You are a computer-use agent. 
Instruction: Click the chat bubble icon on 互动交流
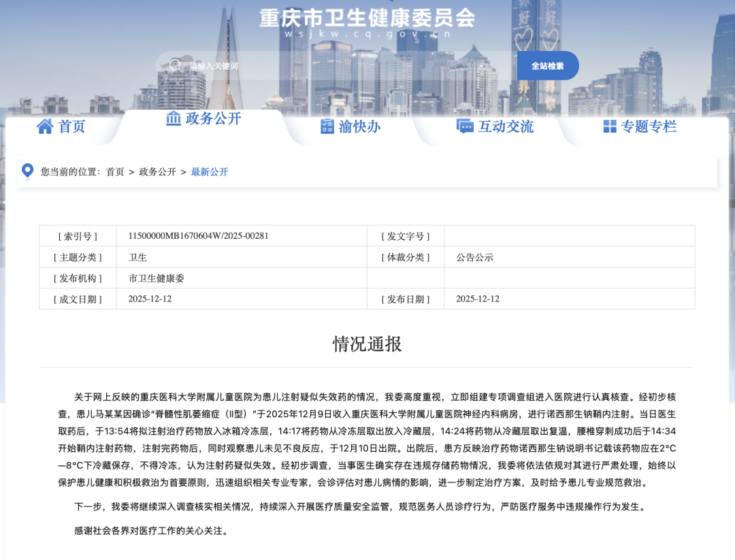465,126
